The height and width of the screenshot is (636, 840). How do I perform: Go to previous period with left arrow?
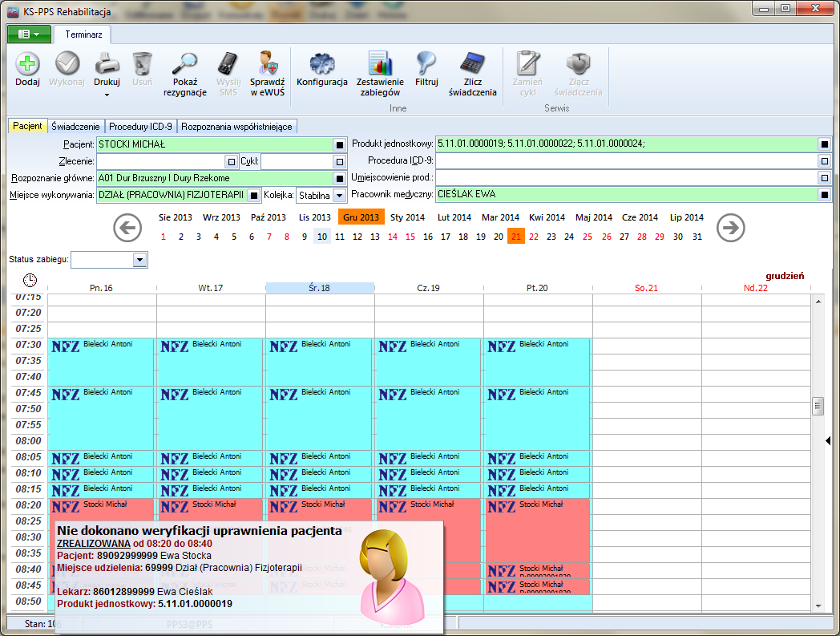tap(127, 229)
